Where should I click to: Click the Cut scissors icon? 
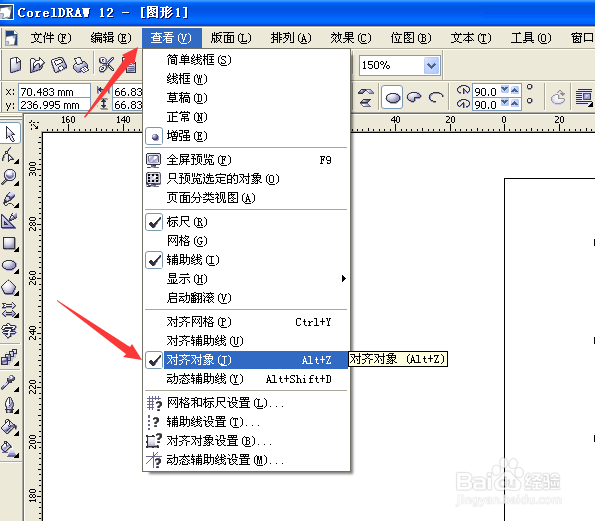coord(106,65)
